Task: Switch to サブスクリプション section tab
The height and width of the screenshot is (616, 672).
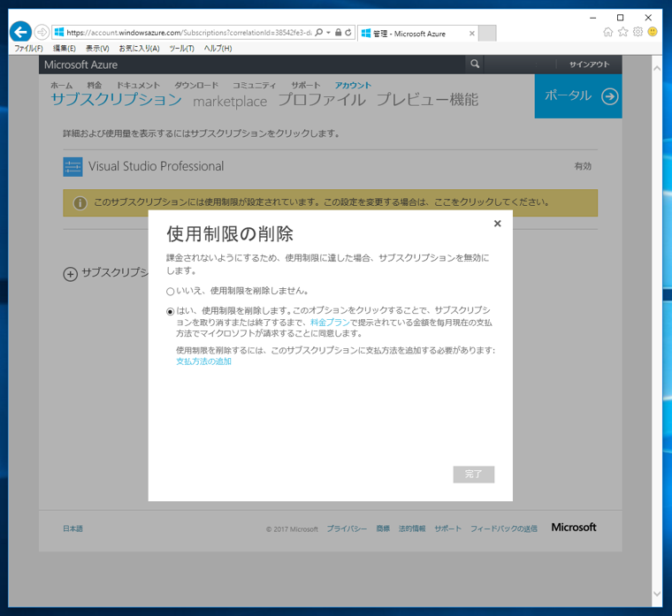Action: [x=117, y=100]
